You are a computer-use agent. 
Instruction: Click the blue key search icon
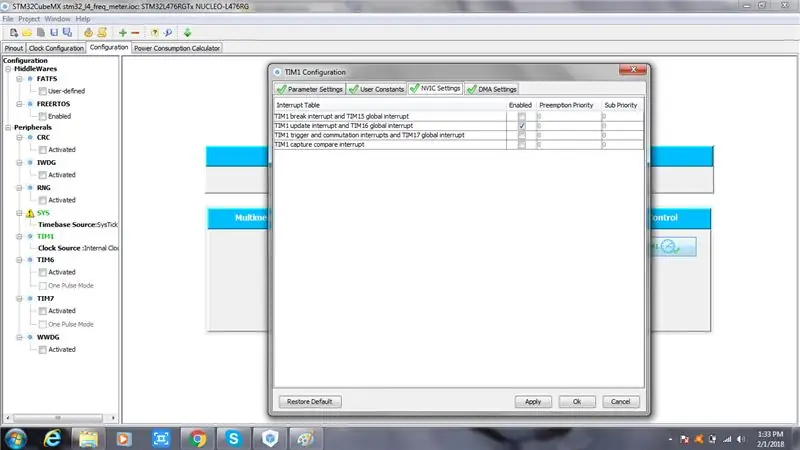click(168, 33)
